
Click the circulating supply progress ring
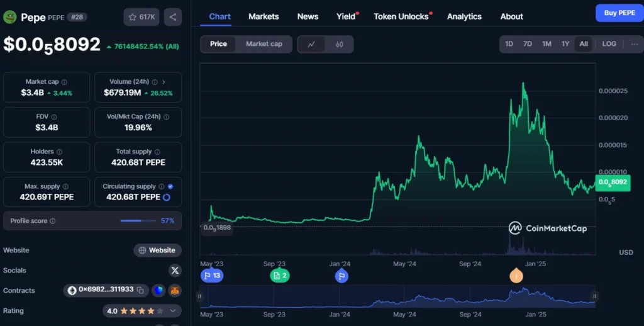click(166, 198)
